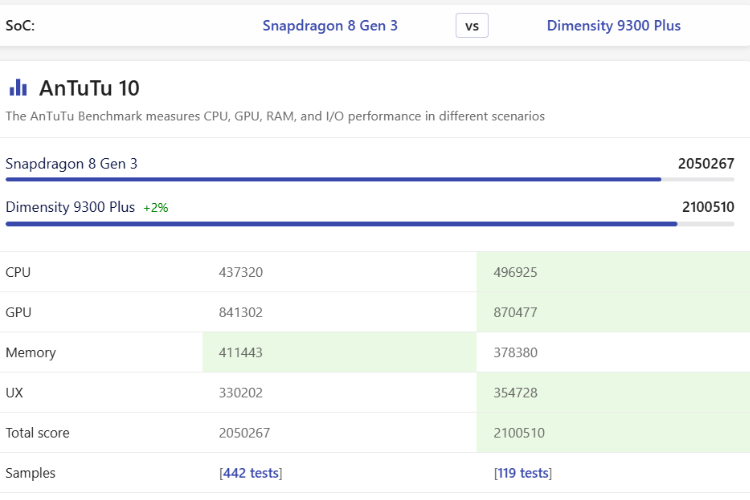Open the 442 tests samples link

point(251,473)
